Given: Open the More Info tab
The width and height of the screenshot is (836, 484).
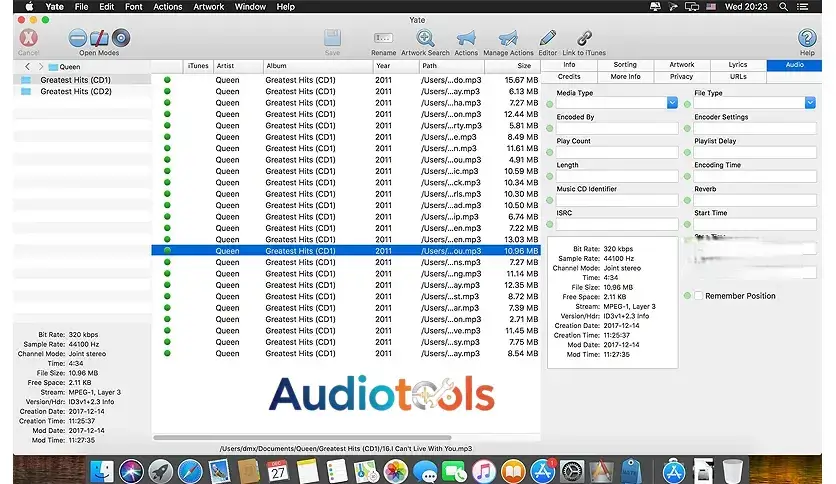Looking at the screenshot, I should click(x=625, y=77).
